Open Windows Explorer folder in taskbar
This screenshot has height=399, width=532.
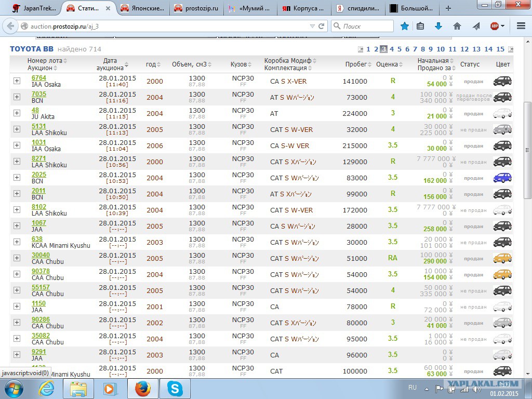click(x=78, y=389)
